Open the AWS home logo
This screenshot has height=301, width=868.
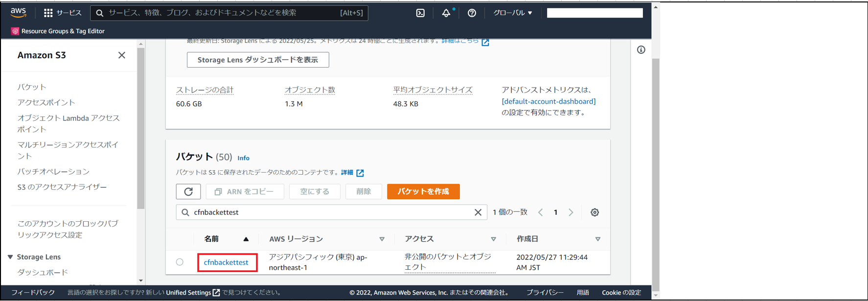pos(18,13)
